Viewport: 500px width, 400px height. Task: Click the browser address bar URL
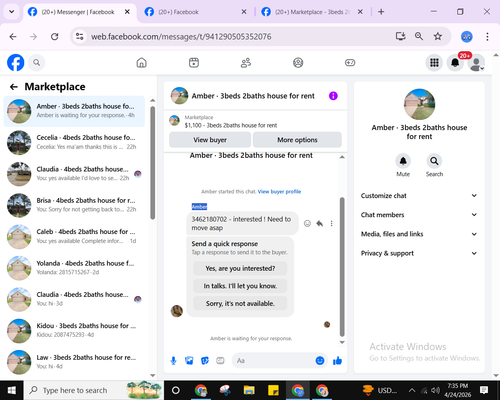tap(181, 36)
